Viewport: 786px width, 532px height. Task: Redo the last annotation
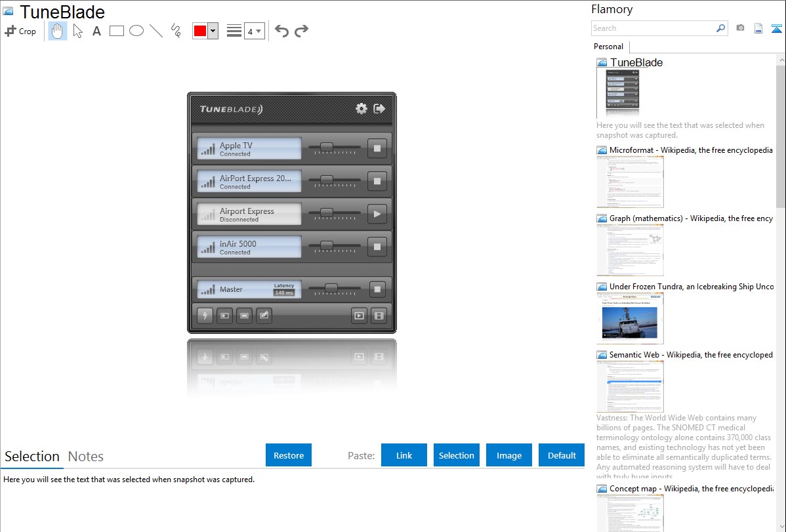301,31
